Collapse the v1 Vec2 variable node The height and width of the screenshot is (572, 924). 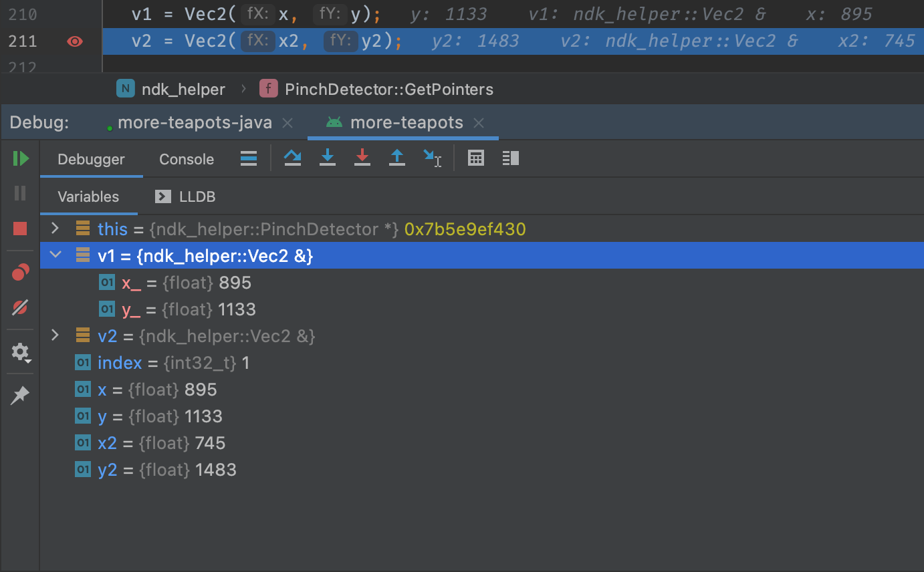pos(55,255)
